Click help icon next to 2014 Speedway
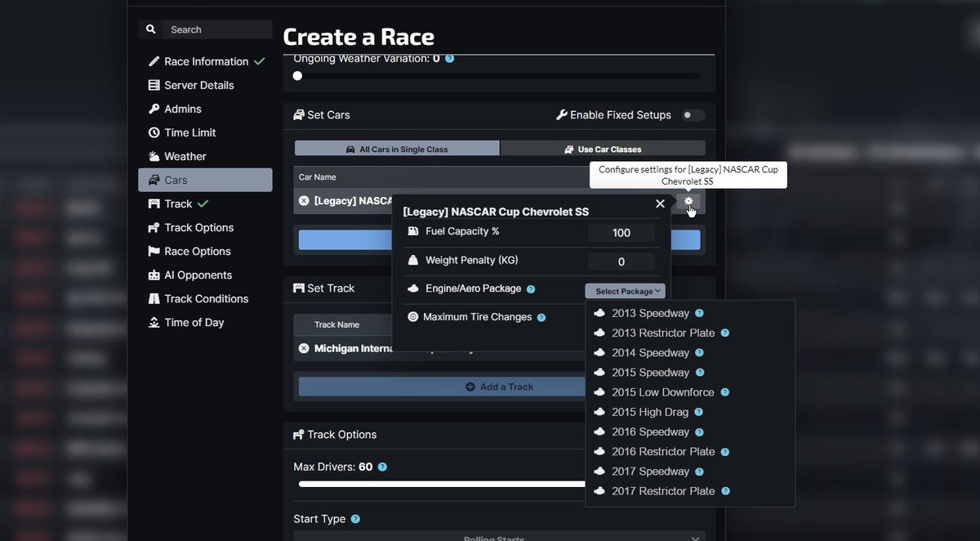 [x=699, y=353]
